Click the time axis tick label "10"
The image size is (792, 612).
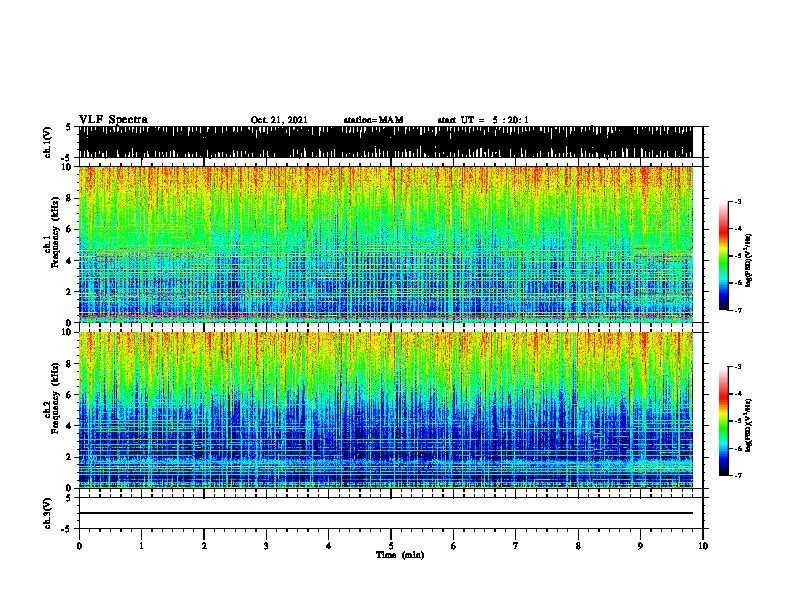(703, 546)
